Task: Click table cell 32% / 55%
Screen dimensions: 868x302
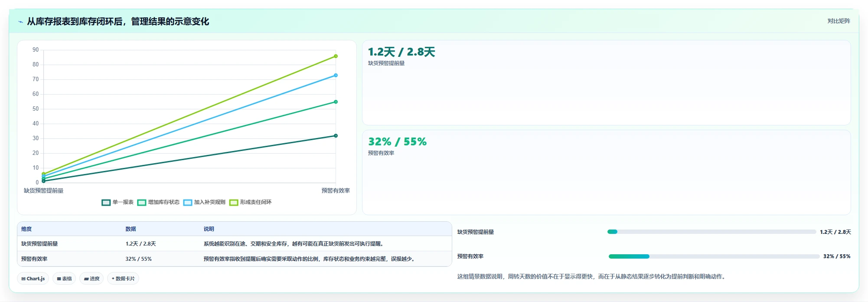Action: click(138, 259)
